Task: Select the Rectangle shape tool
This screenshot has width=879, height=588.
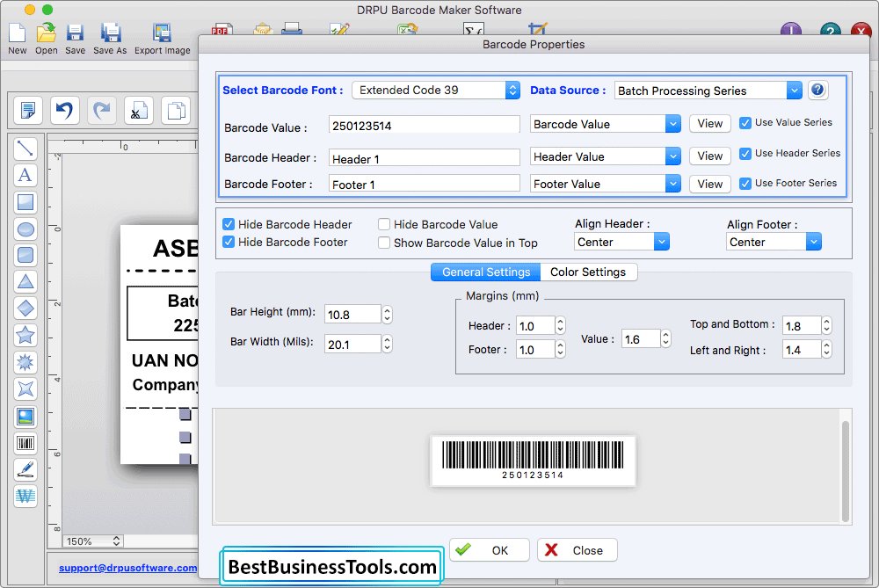Action: [x=25, y=202]
